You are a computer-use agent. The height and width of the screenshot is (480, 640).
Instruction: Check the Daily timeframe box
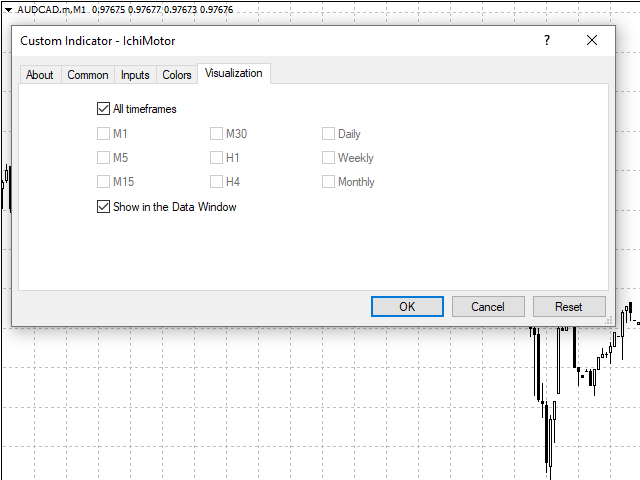[x=328, y=134]
